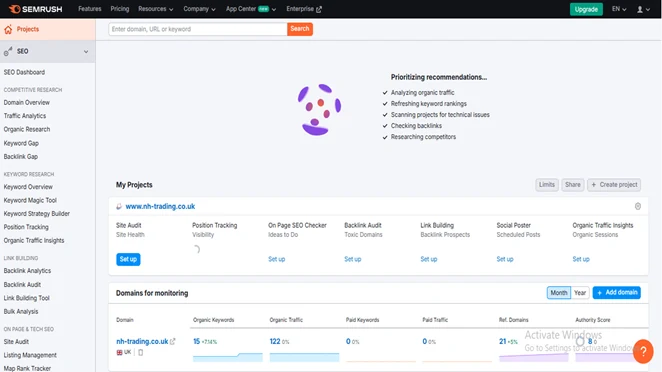
Task: Open the Pricing page
Action: click(120, 9)
